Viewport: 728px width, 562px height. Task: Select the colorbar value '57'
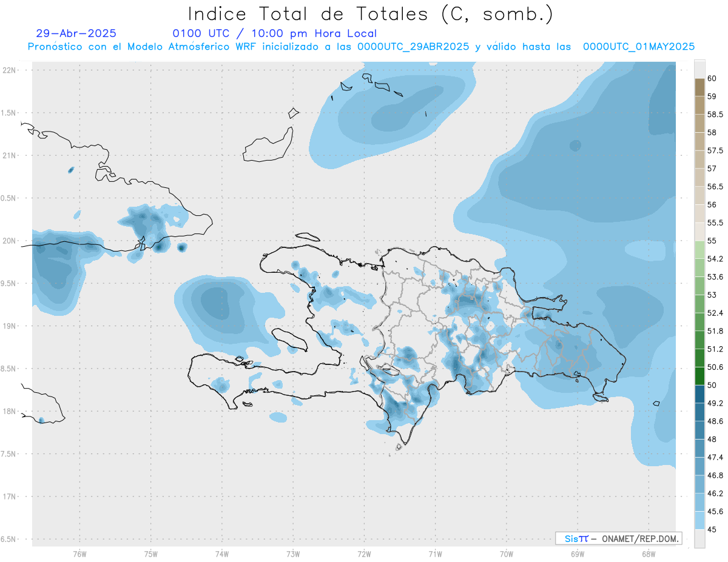click(x=712, y=169)
